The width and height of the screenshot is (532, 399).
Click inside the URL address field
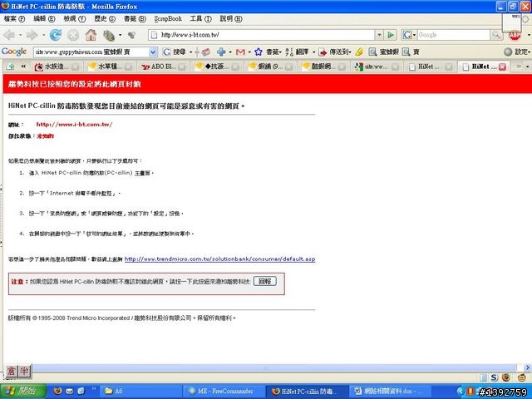pyautogui.click(x=267, y=35)
